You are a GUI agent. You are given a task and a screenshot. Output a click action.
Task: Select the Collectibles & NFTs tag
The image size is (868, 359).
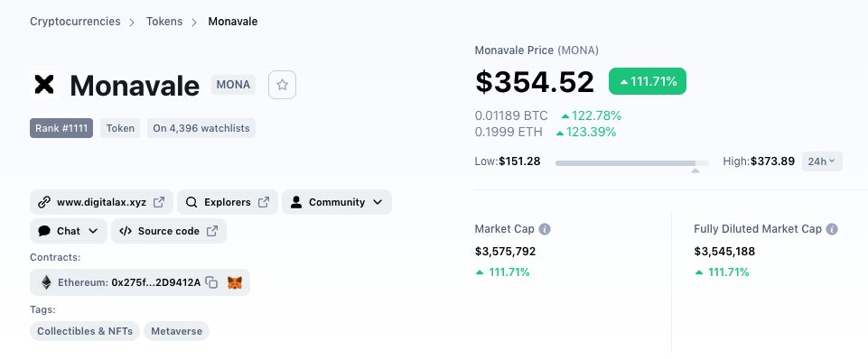(85, 331)
